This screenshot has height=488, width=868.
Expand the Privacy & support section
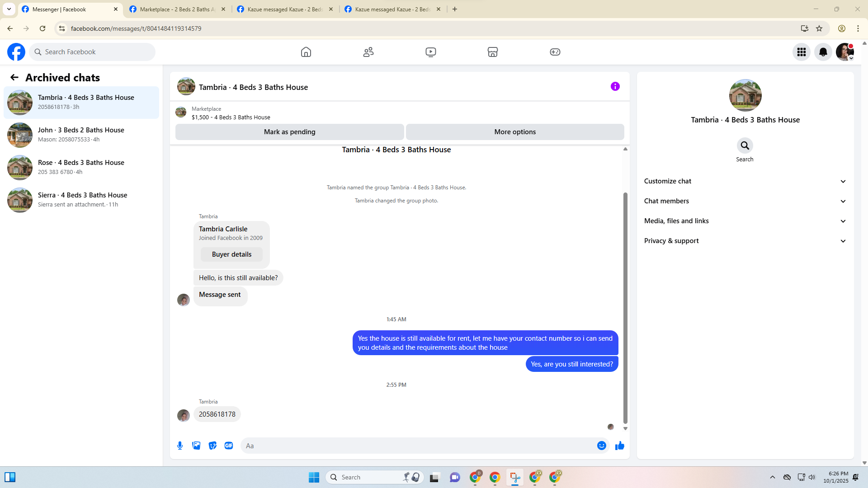[x=745, y=241]
